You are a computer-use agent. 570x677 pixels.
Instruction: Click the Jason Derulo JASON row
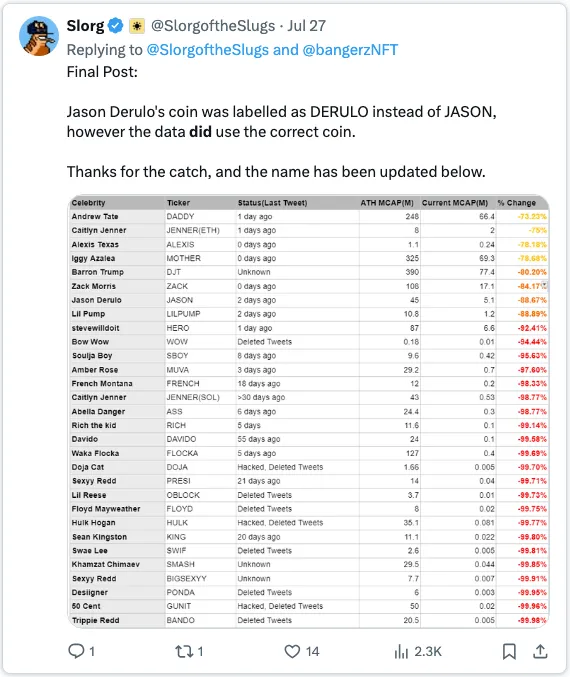pyautogui.click(x=309, y=300)
